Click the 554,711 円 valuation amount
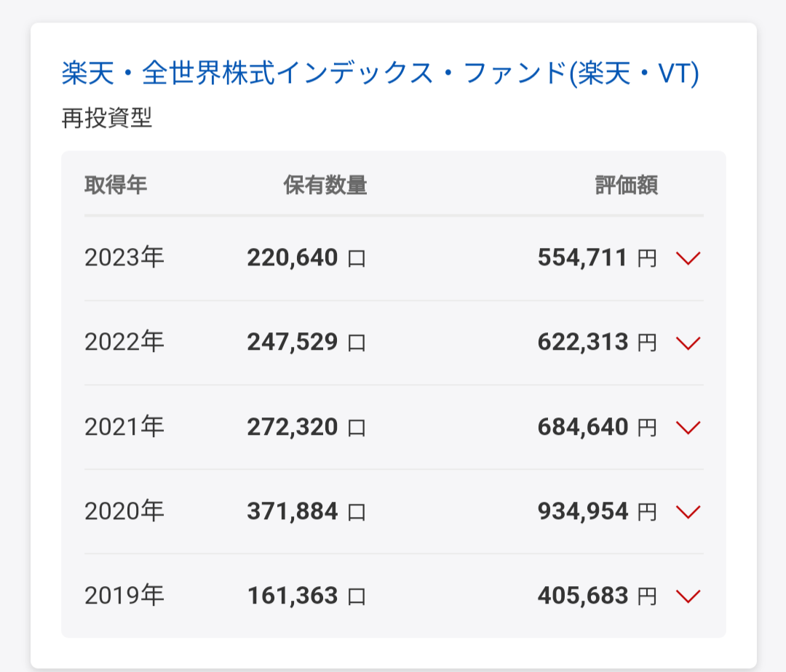Image resolution: width=786 pixels, height=672 pixels. coord(597,258)
